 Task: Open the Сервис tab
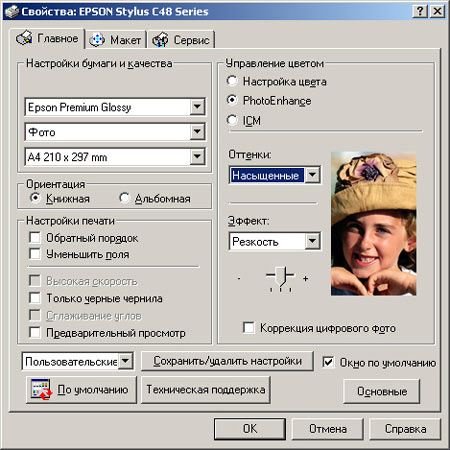click(x=181, y=40)
